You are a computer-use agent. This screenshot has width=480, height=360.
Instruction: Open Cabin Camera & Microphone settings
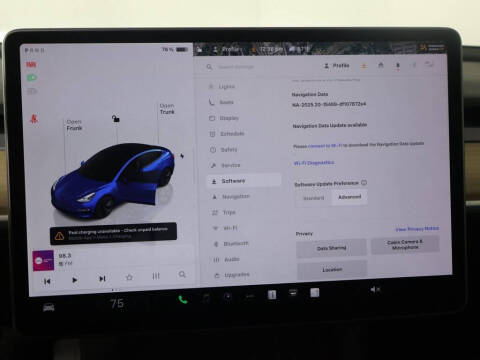(405, 245)
